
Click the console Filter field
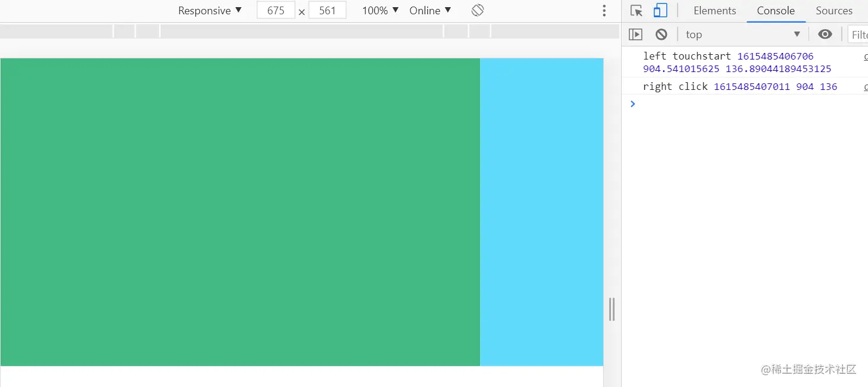point(858,35)
